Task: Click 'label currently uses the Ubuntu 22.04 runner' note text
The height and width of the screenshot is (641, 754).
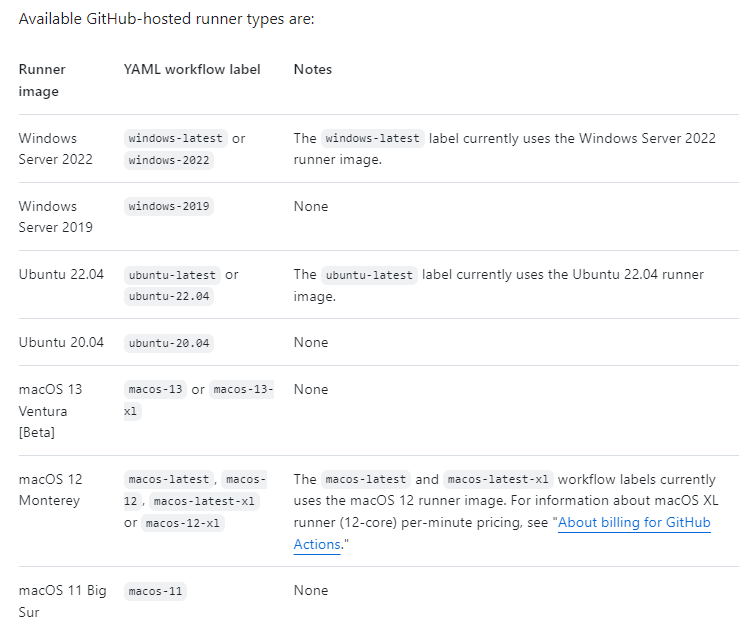Action: coord(563,275)
